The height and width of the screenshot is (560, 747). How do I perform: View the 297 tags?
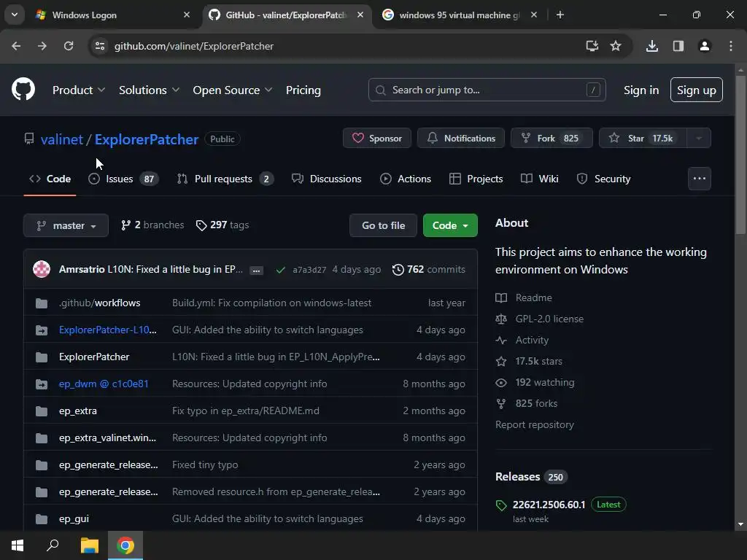tap(222, 225)
